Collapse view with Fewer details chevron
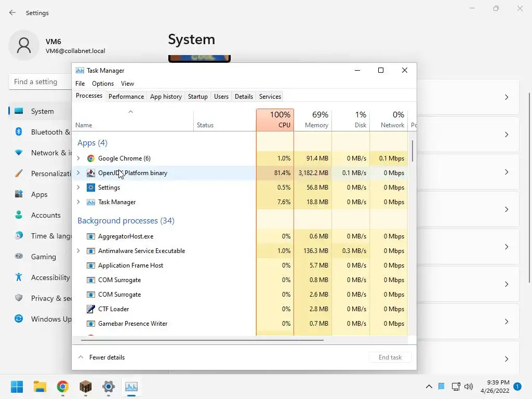 pyautogui.click(x=81, y=357)
